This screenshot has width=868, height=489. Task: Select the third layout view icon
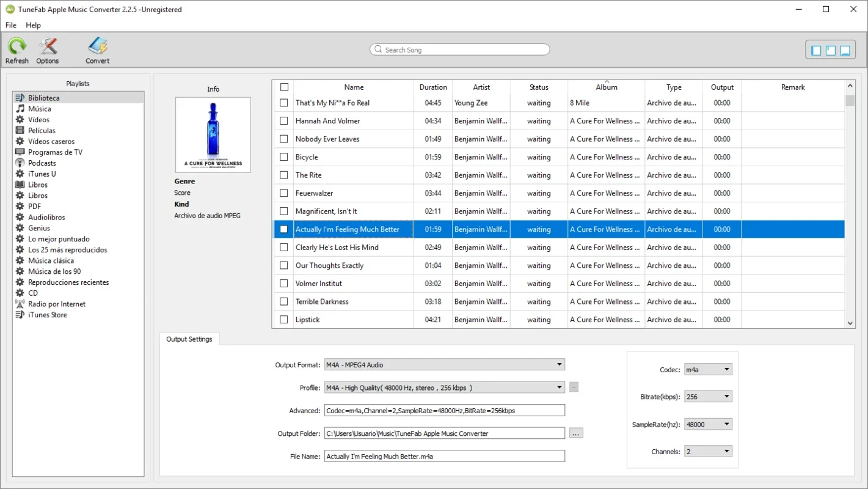845,51
